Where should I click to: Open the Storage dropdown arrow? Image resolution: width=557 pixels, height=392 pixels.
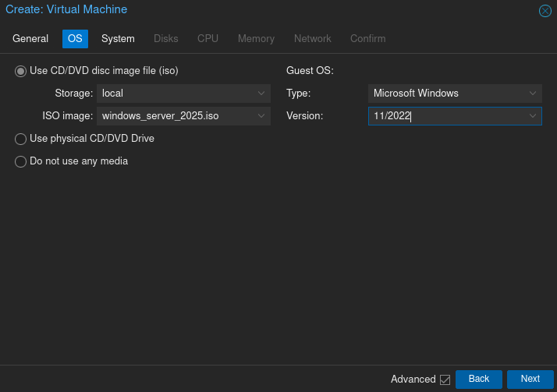tap(261, 94)
